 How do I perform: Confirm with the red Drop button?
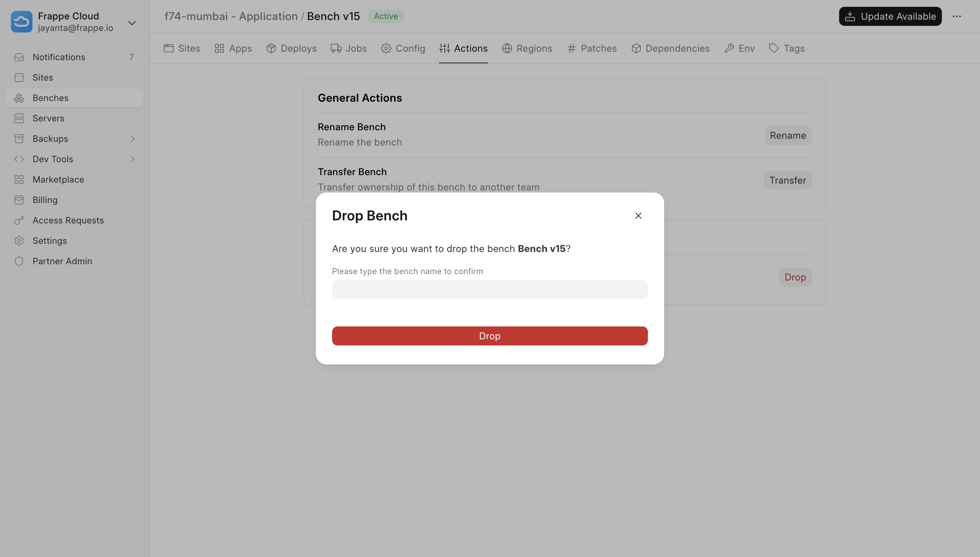490,336
